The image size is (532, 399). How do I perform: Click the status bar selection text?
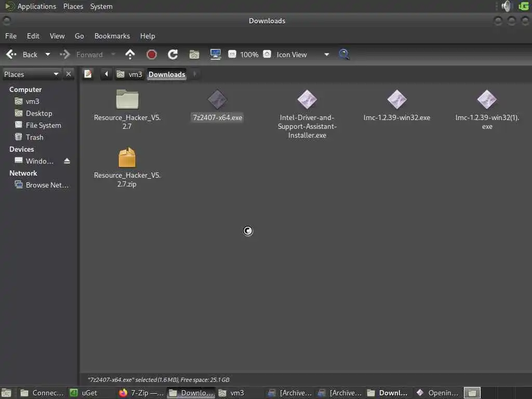pos(158,380)
